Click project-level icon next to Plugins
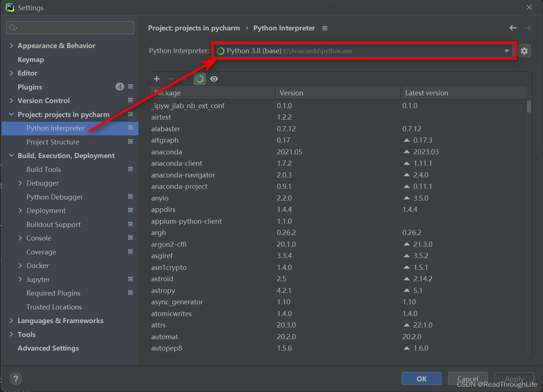Screen dimensions: 543x392 pos(130,87)
